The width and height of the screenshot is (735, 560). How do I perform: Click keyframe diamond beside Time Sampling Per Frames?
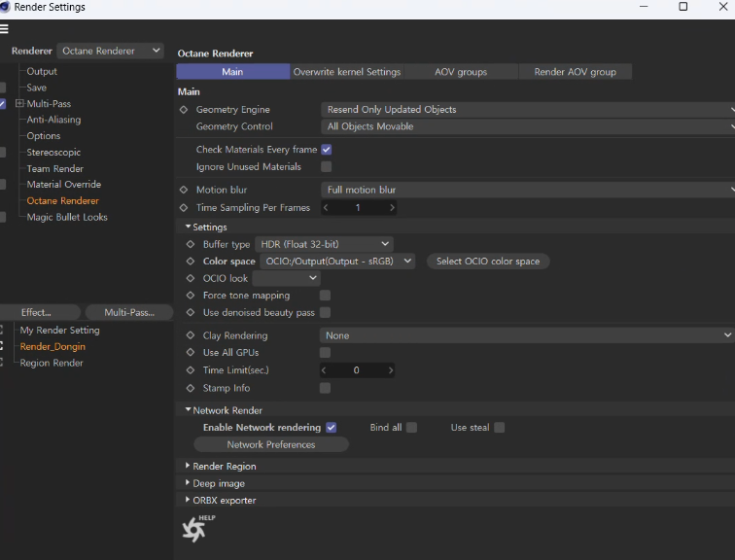(x=184, y=208)
